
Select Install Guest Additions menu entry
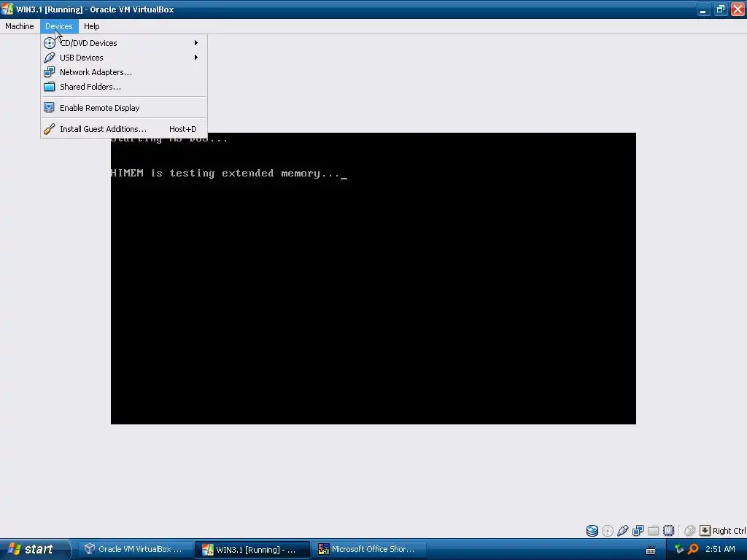point(124,129)
